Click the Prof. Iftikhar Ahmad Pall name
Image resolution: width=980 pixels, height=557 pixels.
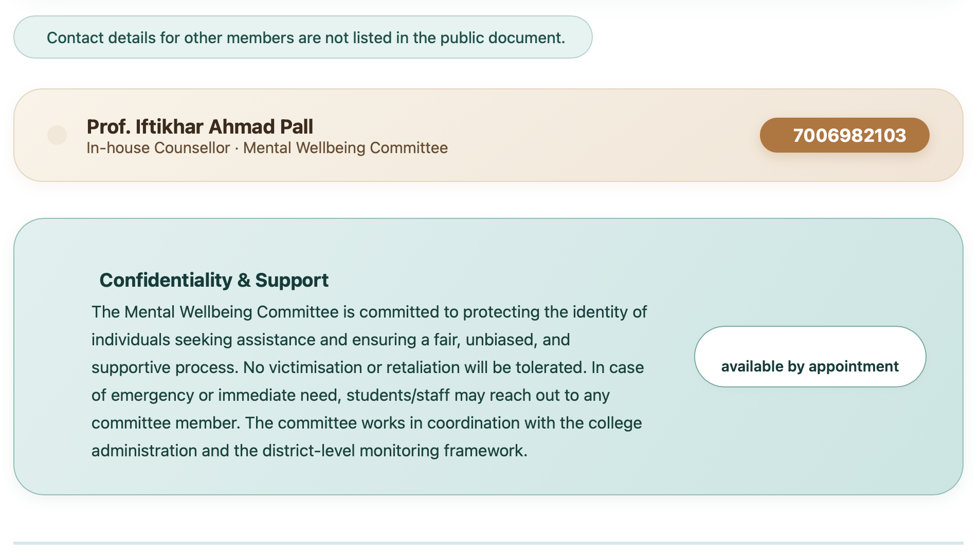(x=200, y=126)
